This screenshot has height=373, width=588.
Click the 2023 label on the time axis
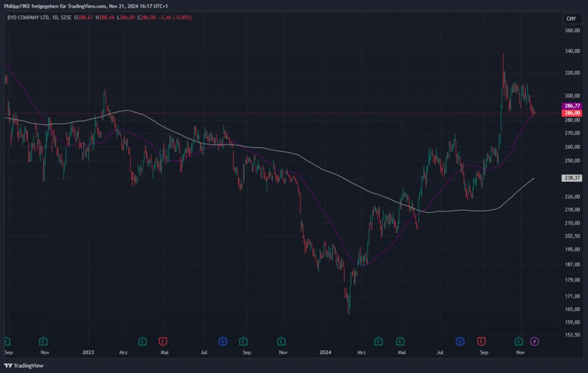coord(88,352)
